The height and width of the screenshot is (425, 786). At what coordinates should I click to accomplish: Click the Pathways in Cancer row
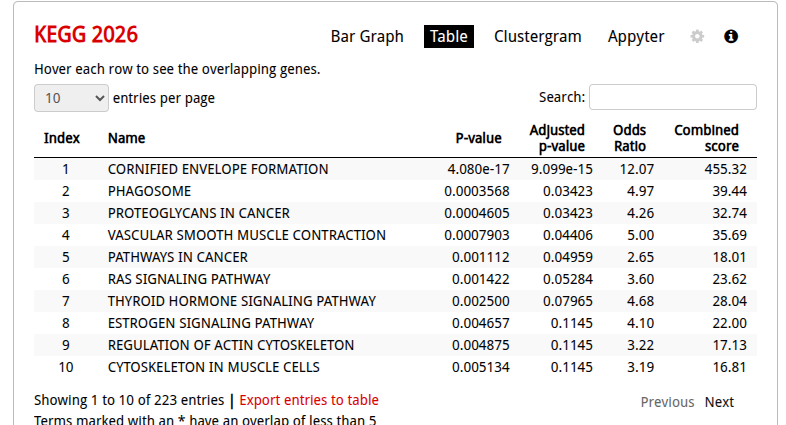178,257
